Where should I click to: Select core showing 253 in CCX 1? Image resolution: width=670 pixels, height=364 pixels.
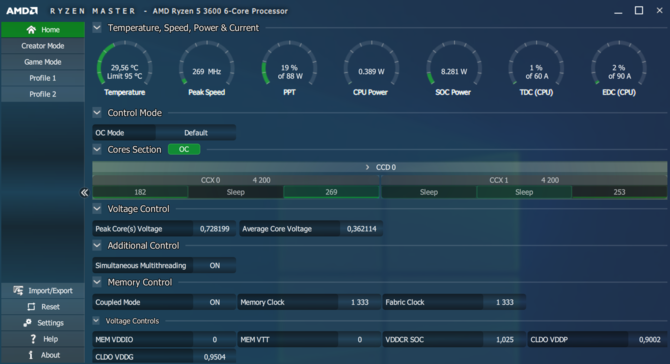coord(620,192)
